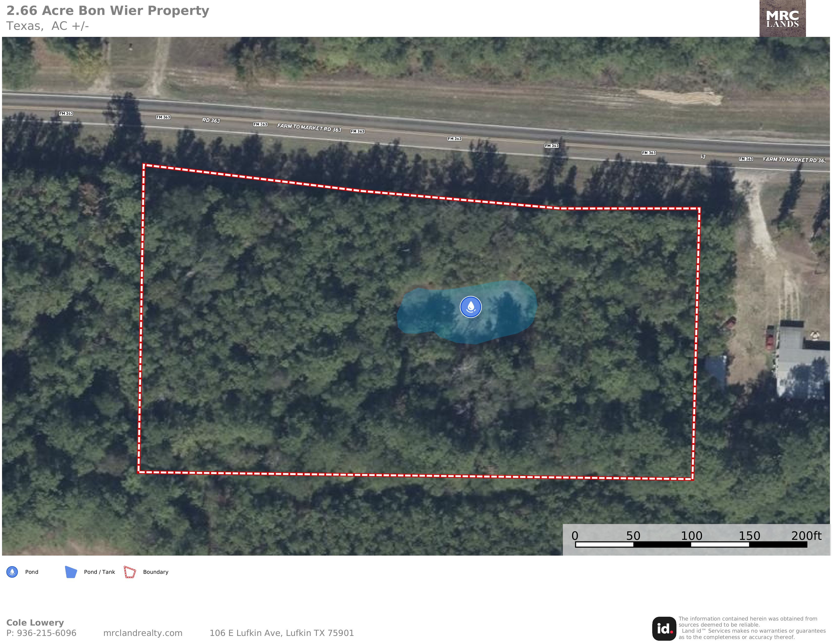Click the FM 363 shield right of "RD 363"
This screenshot has width=833, height=644.
pyautogui.click(x=261, y=124)
